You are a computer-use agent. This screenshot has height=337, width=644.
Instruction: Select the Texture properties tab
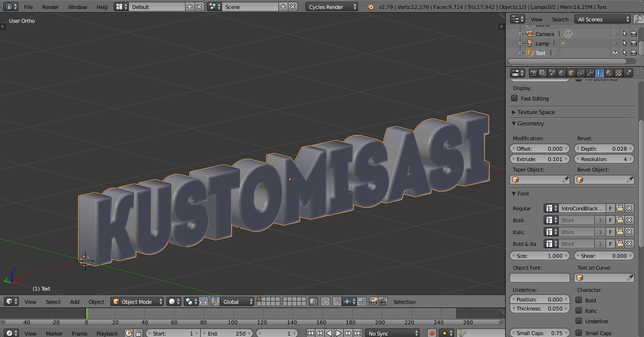point(618,73)
